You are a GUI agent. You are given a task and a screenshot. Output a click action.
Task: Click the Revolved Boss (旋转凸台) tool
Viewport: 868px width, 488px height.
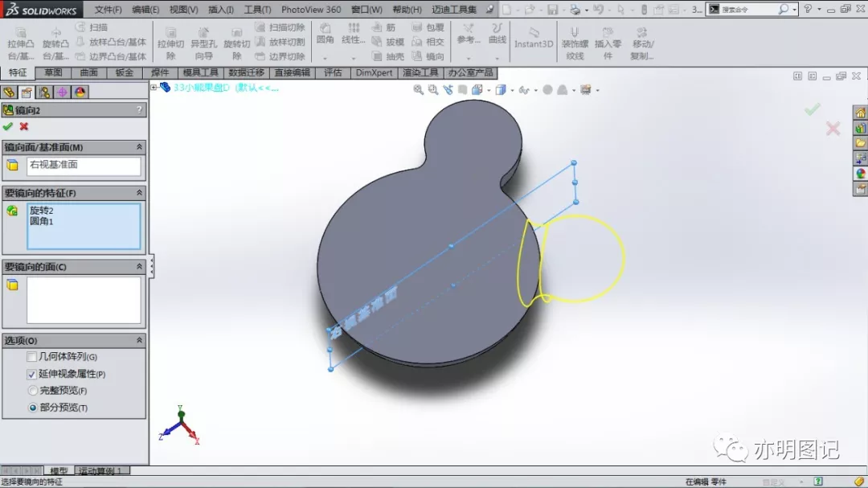click(x=55, y=43)
